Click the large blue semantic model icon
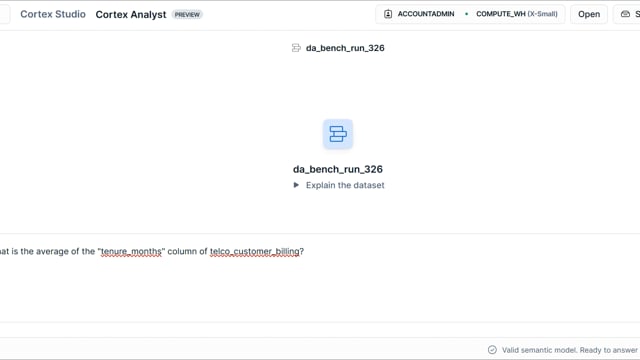Image resolution: width=640 pixels, height=360 pixels. (338, 134)
